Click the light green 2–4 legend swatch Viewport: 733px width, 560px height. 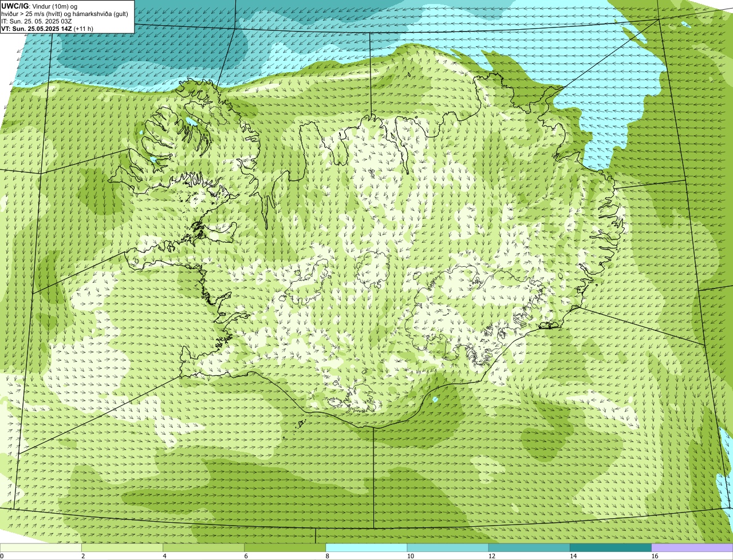[122, 548]
